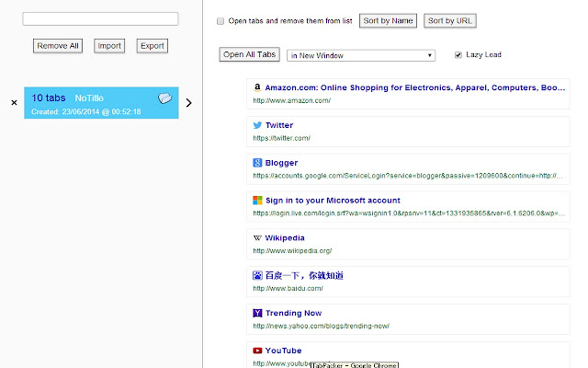Click the http://www.baidu.com/ URL text

coord(288,288)
